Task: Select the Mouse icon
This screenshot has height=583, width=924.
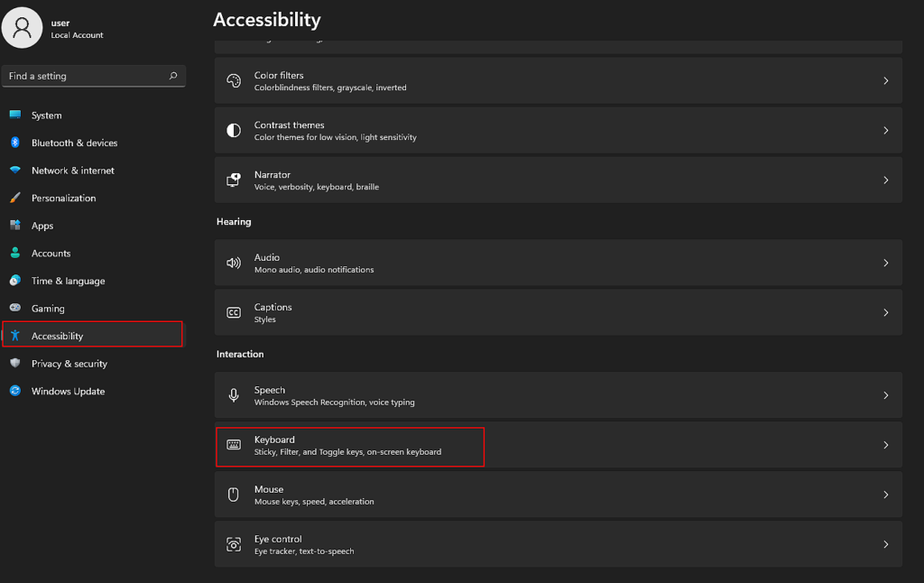Action: pos(234,495)
